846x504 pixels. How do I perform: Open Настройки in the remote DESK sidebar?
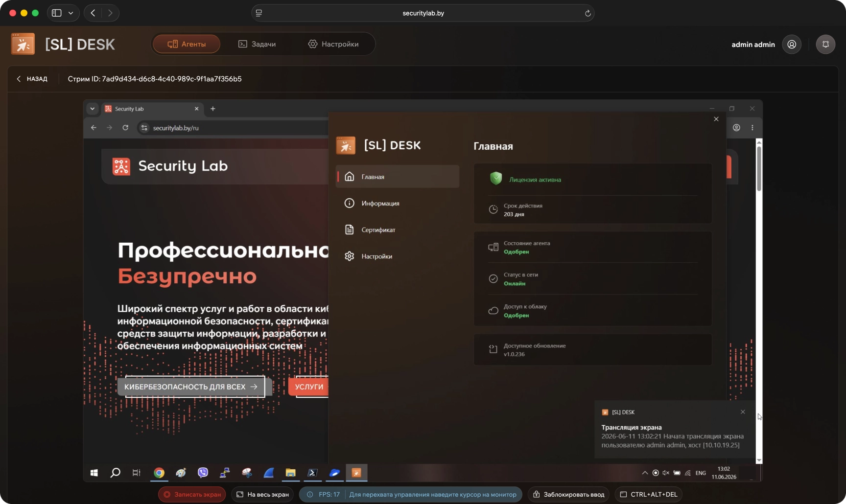tap(398, 256)
